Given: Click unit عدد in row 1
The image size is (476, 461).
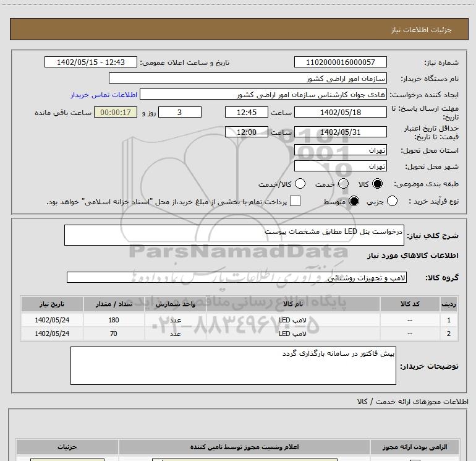Looking at the screenshot, I should click(176, 321).
